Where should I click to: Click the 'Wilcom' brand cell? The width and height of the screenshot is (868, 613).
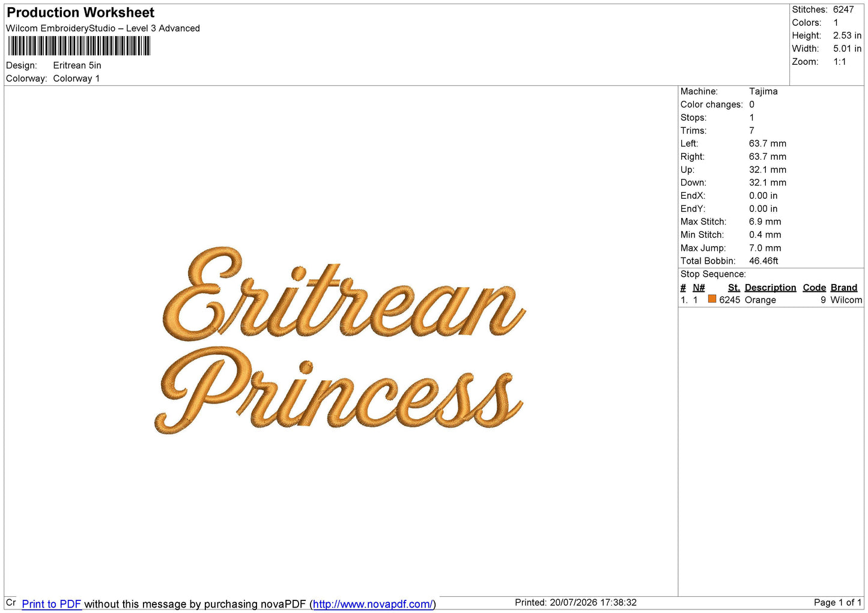(x=846, y=300)
